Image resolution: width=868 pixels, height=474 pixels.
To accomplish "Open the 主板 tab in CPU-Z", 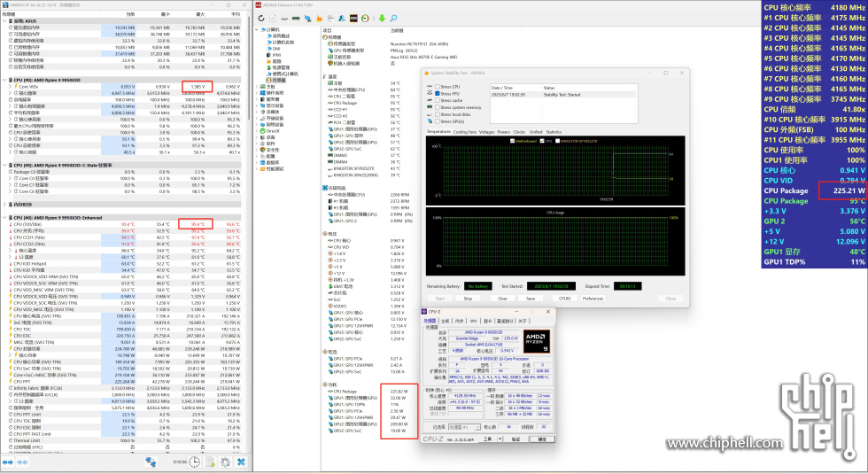I will (x=445, y=321).
